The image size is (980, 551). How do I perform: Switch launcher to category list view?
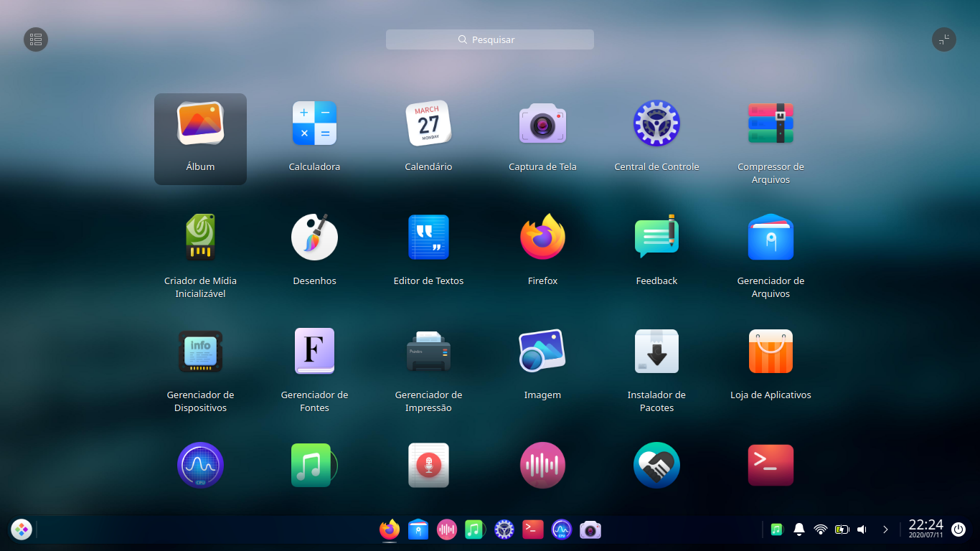(x=36, y=39)
